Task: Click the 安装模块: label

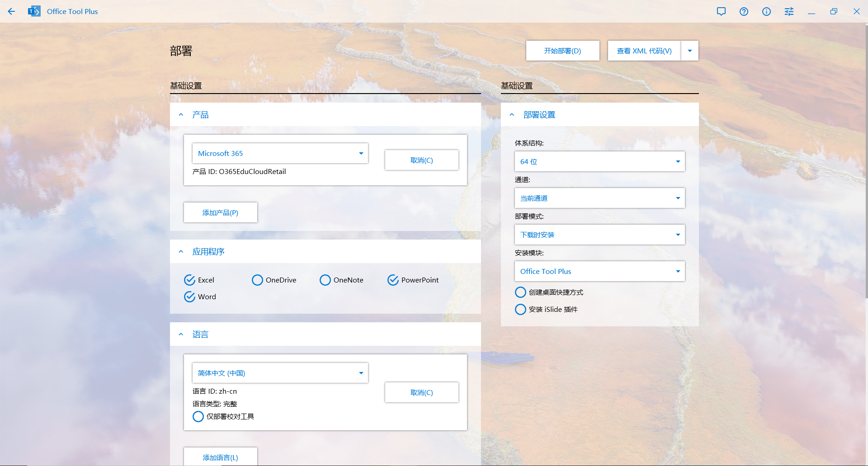Action: tap(529, 253)
